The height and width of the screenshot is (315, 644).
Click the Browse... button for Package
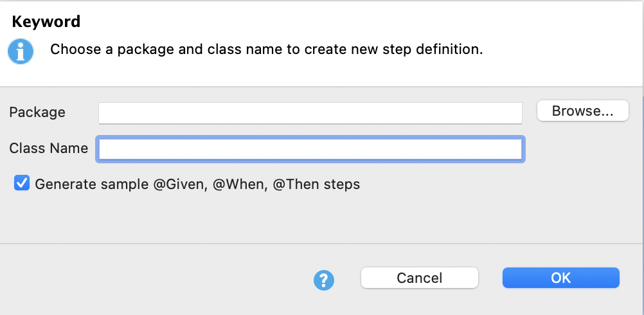coord(583,111)
